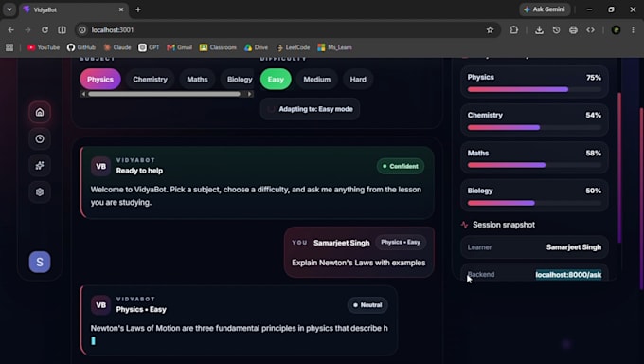
Task: Click the Explain Newton's Laws message text
Action: tap(359, 263)
